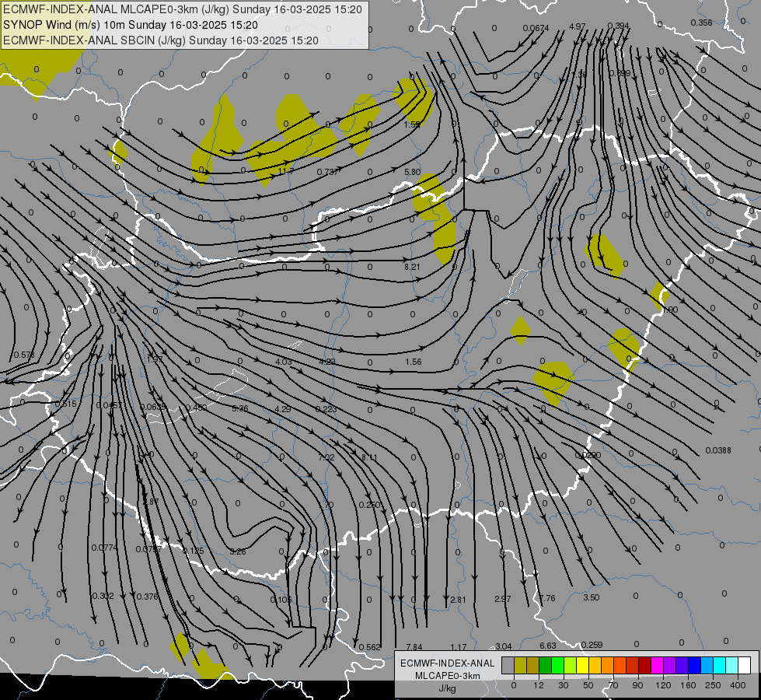Click the olive swatch in the legend
Image resolution: width=761 pixels, height=700 pixels.
point(520,665)
